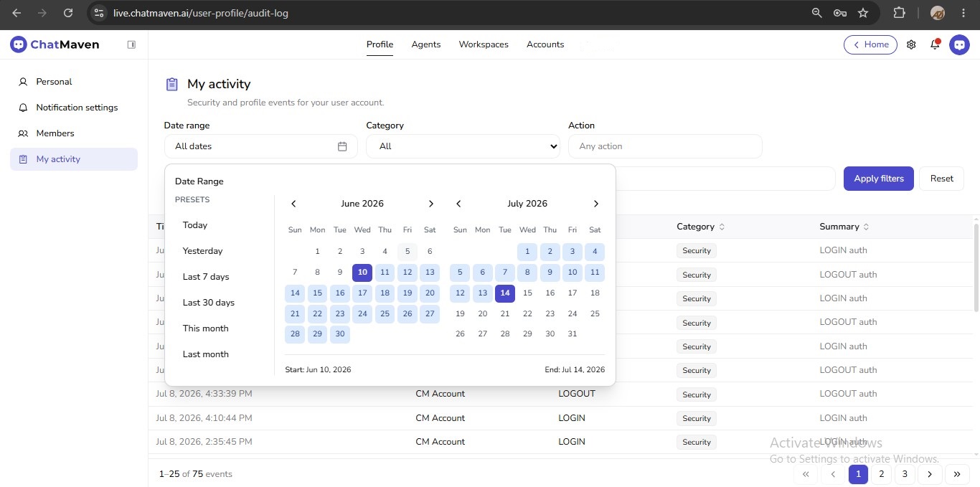This screenshot has height=487, width=980.
Task: Click the Any action input field
Action: pyautogui.click(x=665, y=146)
